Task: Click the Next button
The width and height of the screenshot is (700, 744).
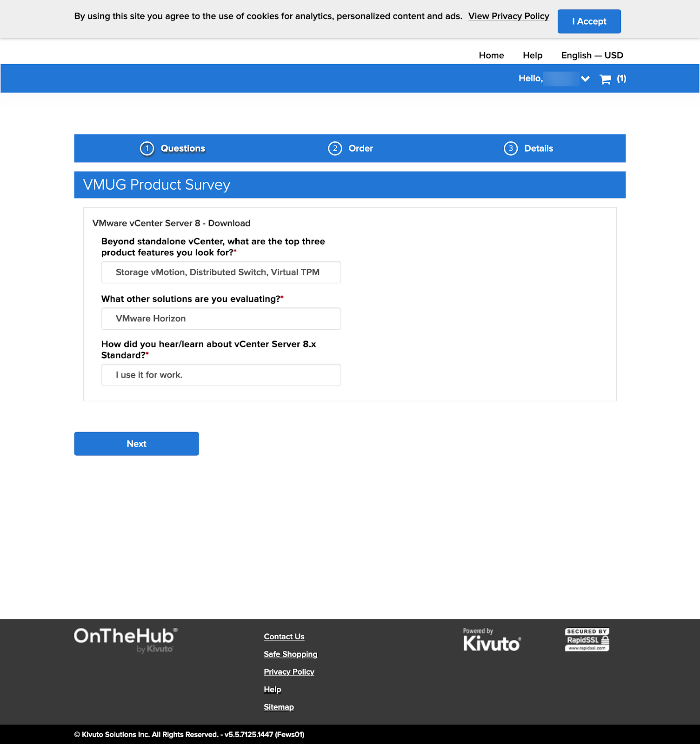Action: [136, 444]
